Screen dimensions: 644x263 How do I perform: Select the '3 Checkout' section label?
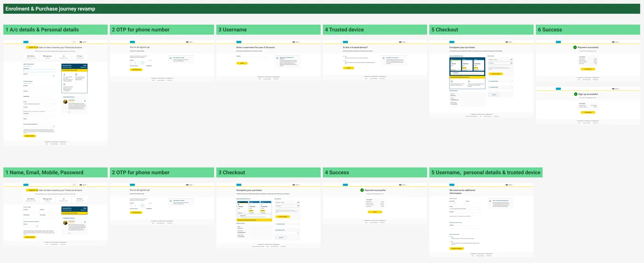[x=232, y=173]
